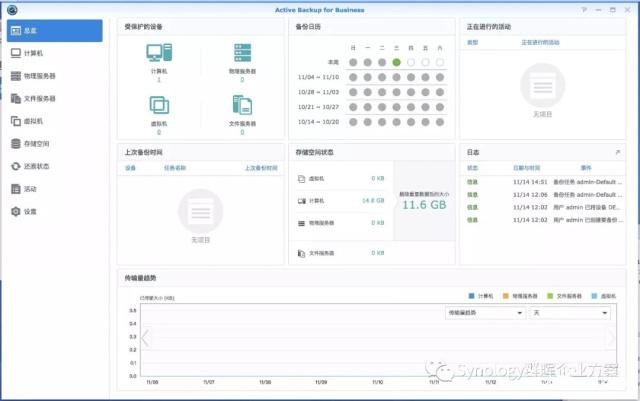Toggle the blue PC (计算机) legend swatch

(471, 296)
